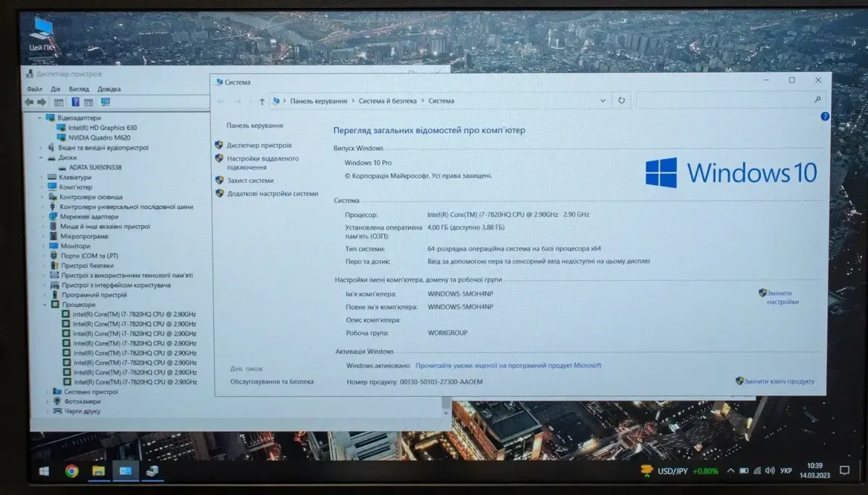
Task: Open Додаткові настройки системи link
Action: coord(272,194)
